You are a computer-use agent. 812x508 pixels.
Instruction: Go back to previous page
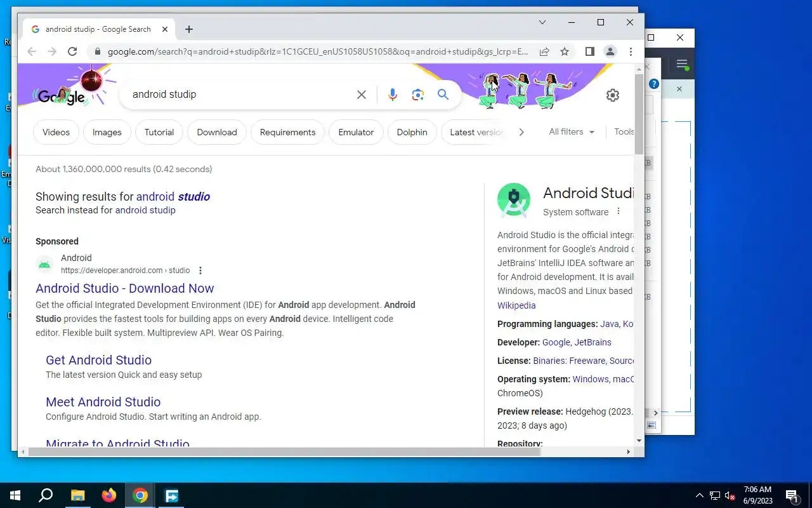pos(32,51)
